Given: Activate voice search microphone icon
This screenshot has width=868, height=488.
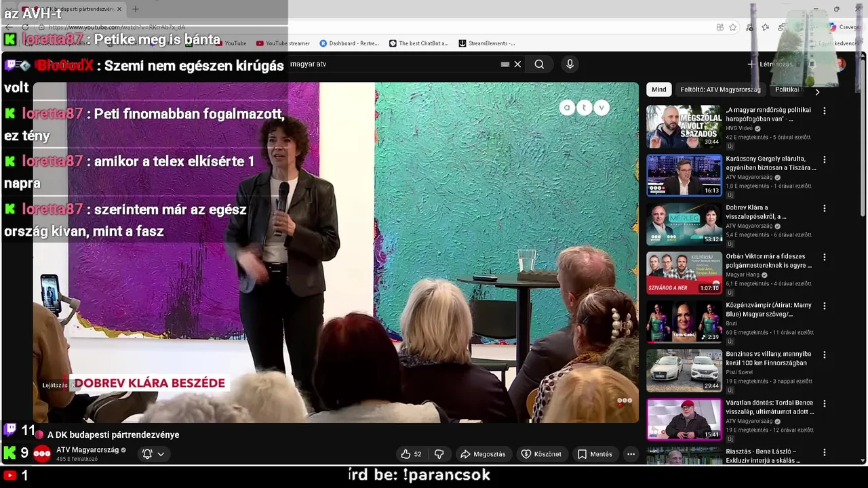Looking at the screenshot, I should point(570,64).
